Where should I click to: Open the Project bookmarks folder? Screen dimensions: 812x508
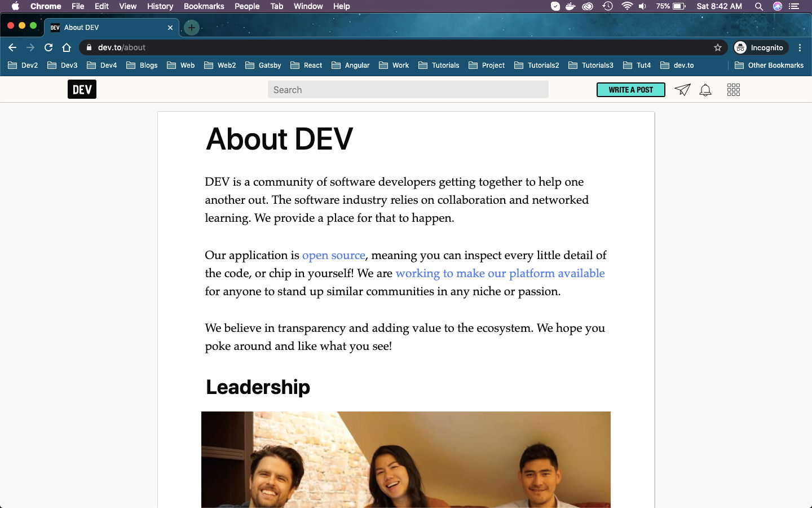pos(487,65)
